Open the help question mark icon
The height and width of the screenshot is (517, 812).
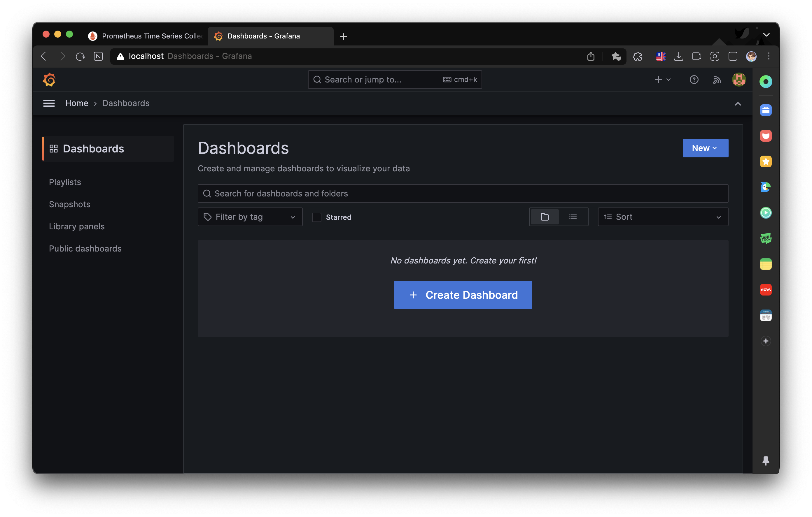694,80
